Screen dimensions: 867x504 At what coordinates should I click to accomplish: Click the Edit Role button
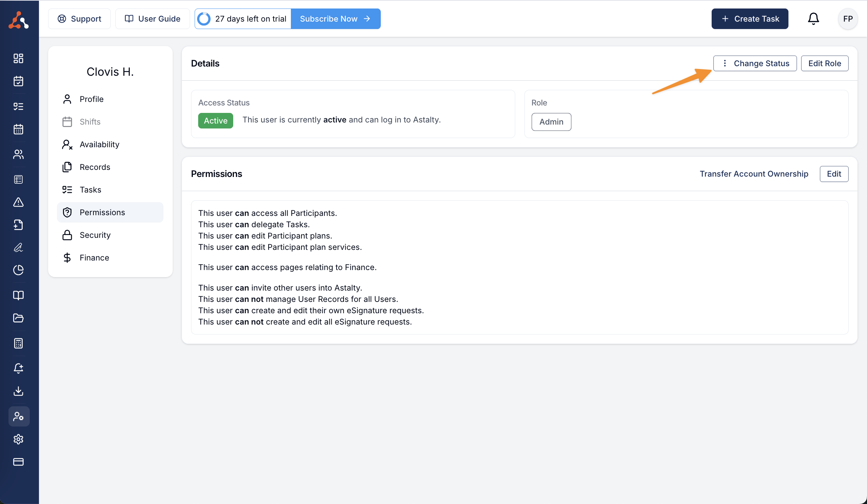click(825, 63)
